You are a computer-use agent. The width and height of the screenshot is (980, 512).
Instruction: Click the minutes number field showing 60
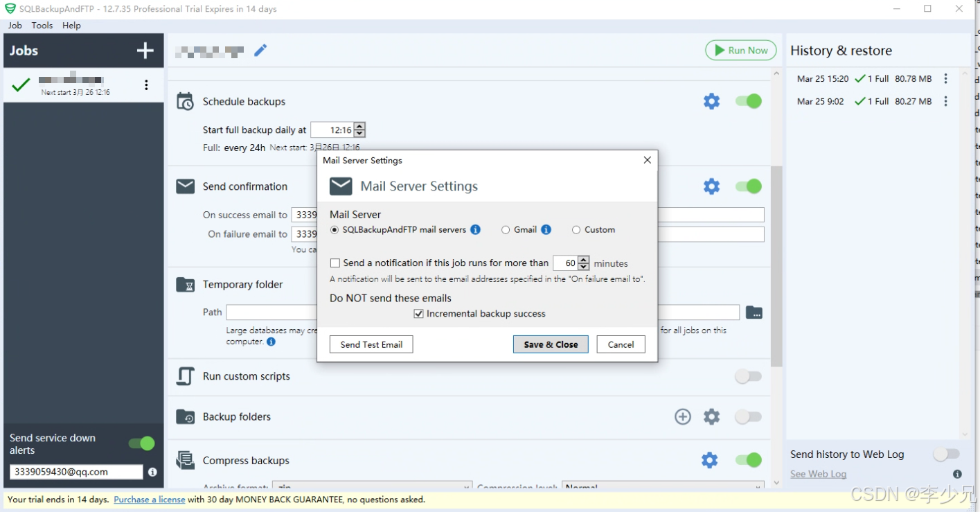[x=566, y=263]
